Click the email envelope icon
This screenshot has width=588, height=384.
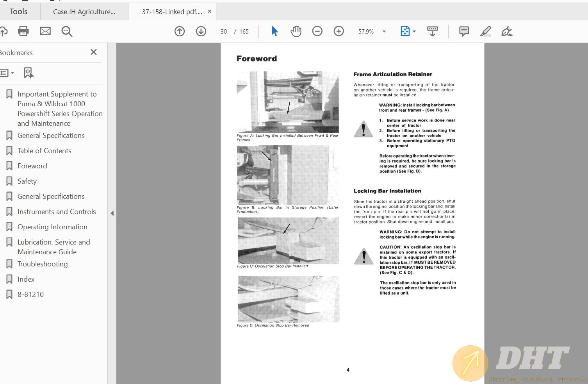(x=45, y=31)
